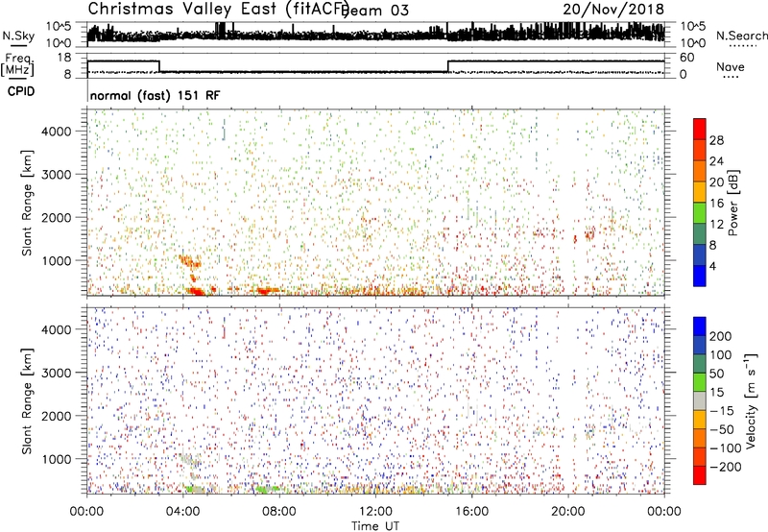
Task: Click the '16' tick on Power color bar
Action: pyautogui.click(x=716, y=204)
